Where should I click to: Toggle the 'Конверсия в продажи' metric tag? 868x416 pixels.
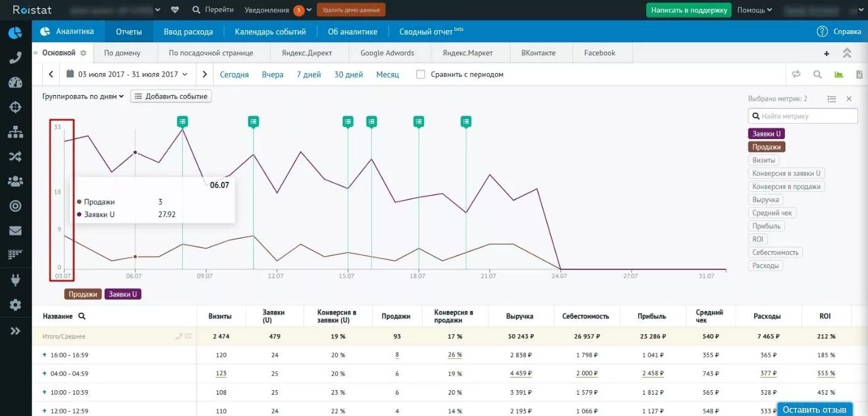(787, 186)
